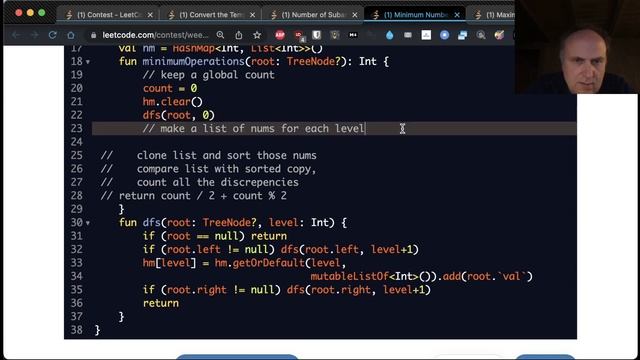Bookmark this page with the star icon
The image size is (640, 360).
coord(257,35)
